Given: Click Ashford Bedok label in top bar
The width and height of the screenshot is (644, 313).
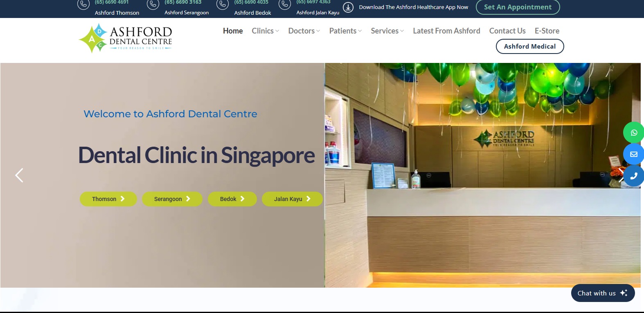Looking at the screenshot, I should tap(253, 13).
